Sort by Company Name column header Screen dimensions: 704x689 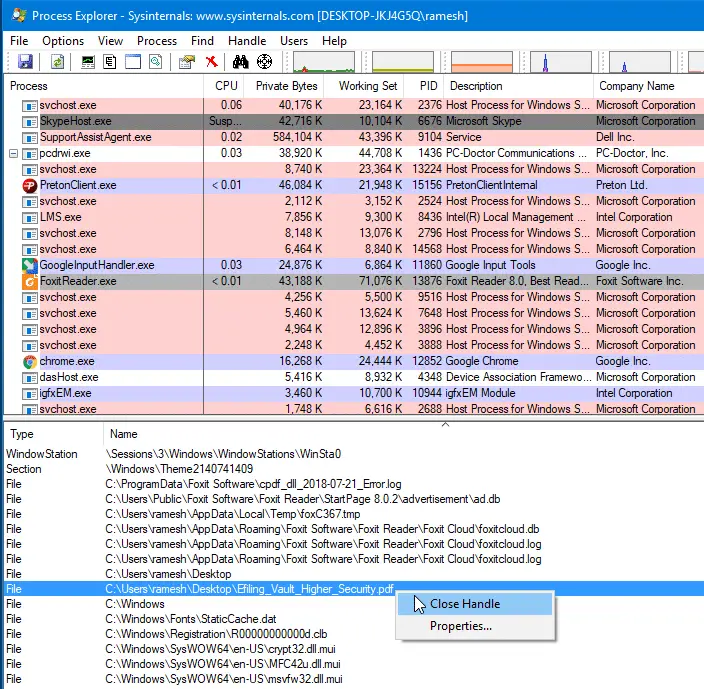coord(649,86)
